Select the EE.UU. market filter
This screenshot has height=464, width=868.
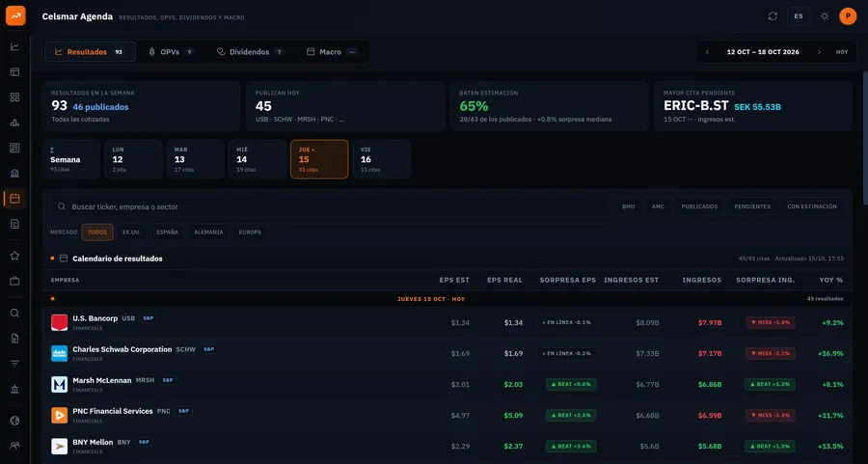pyautogui.click(x=131, y=232)
